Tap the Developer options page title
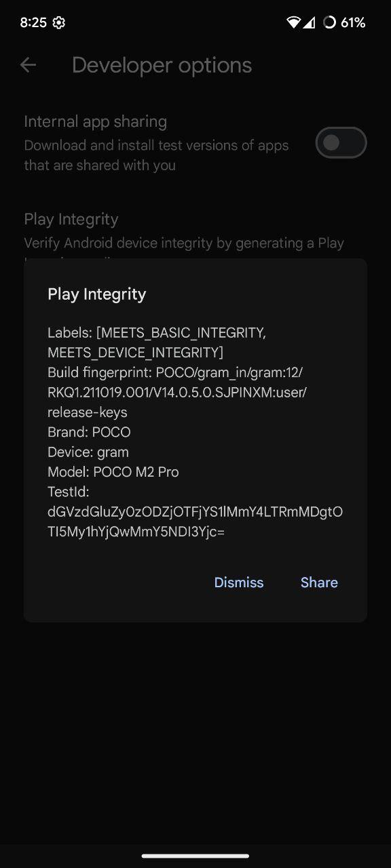Viewport: 391px width, 868px height. coord(162,65)
